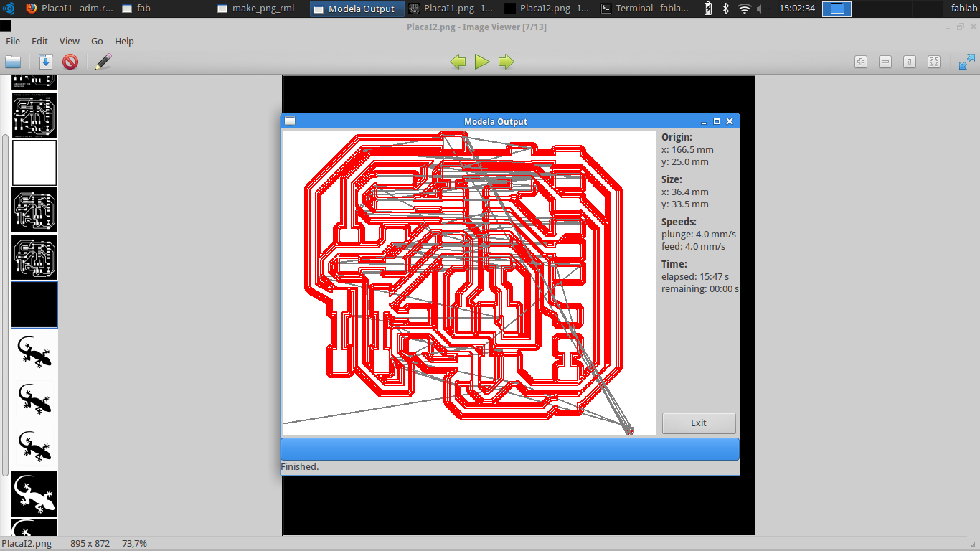Select the circuit board thumbnail above white one
This screenshot has height=551, width=980.
point(34,116)
